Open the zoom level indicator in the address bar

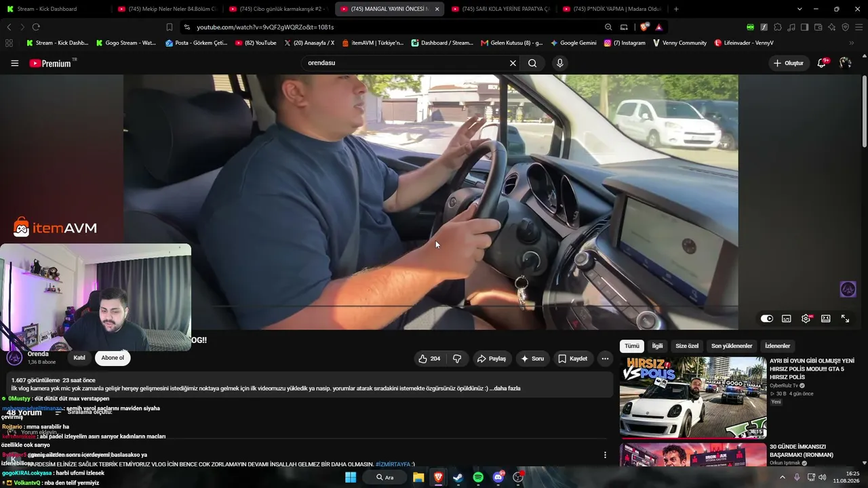point(608,27)
